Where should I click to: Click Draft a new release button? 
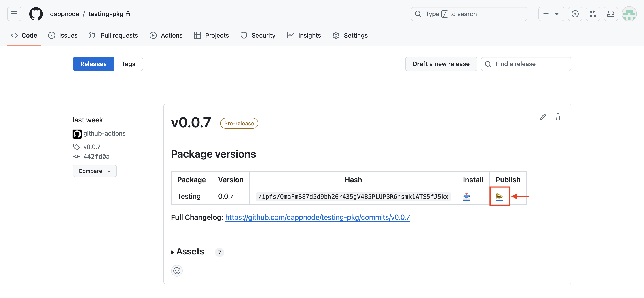(x=441, y=64)
